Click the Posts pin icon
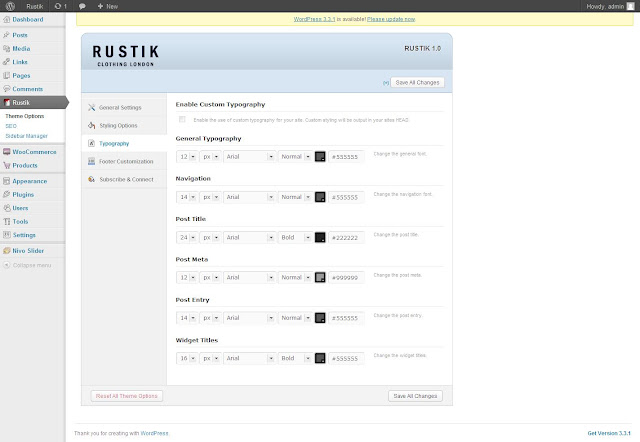The width and height of the screenshot is (640, 442). pyautogui.click(x=7, y=35)
